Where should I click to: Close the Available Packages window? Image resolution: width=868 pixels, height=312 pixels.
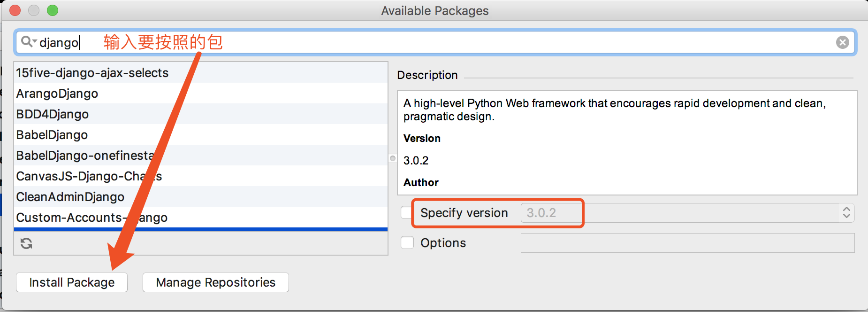click(15, 10)
